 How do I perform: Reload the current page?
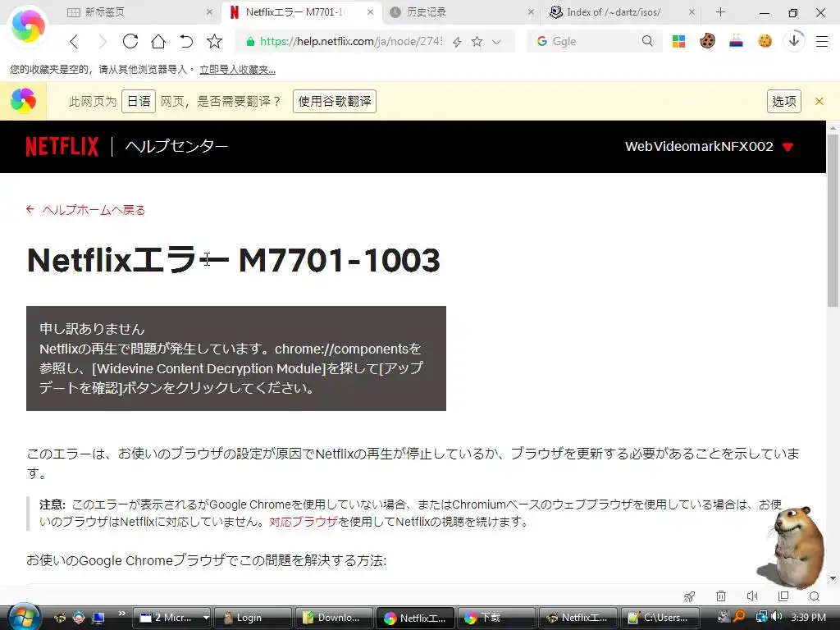[x=130, y=41]
